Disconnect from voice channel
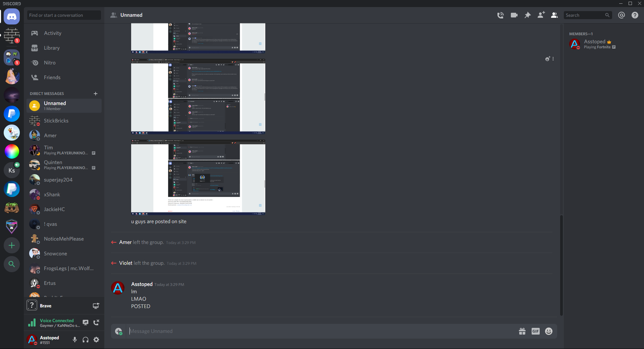Image resolution: width=644 pixels, height=349 pixels. pos(96,322)
